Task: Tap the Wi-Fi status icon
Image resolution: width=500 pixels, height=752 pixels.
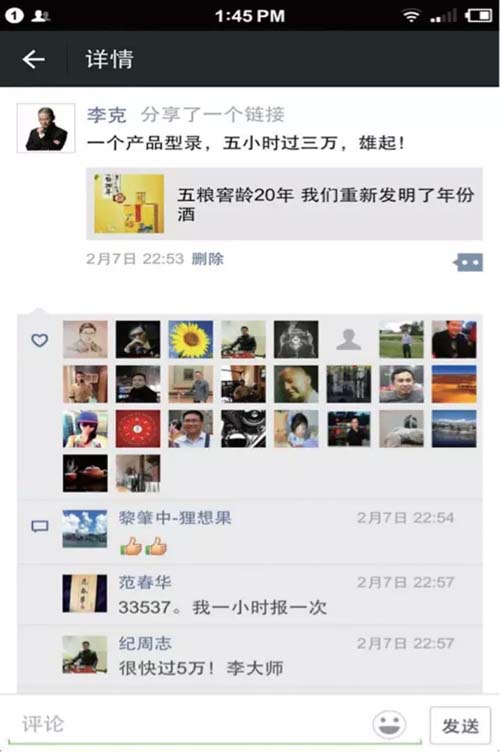Action: (411, 16)
